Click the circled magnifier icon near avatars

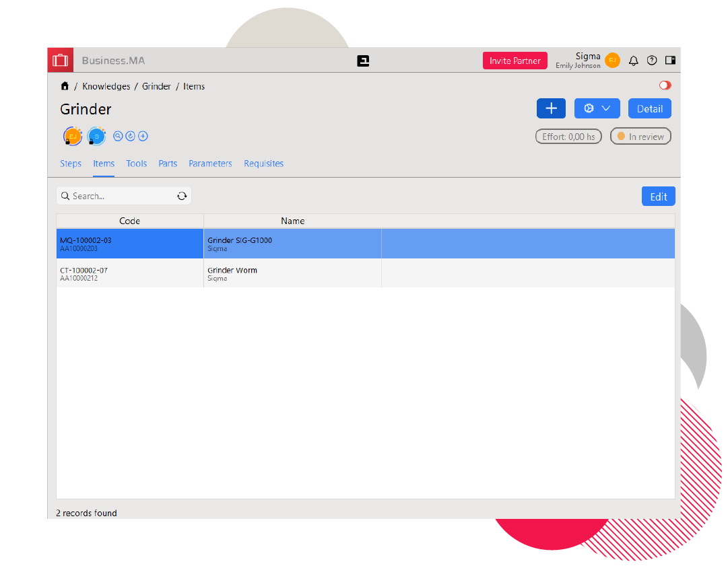tap(118, 136)
